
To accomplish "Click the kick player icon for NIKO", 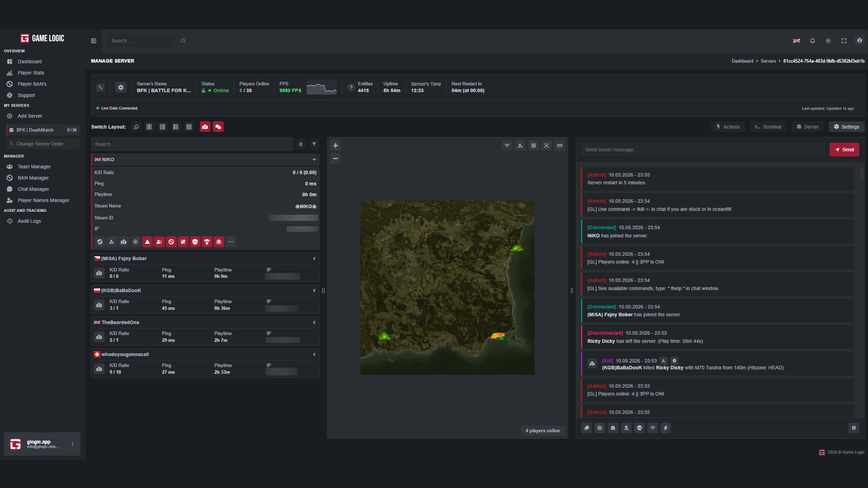I will tap(159, 242).
